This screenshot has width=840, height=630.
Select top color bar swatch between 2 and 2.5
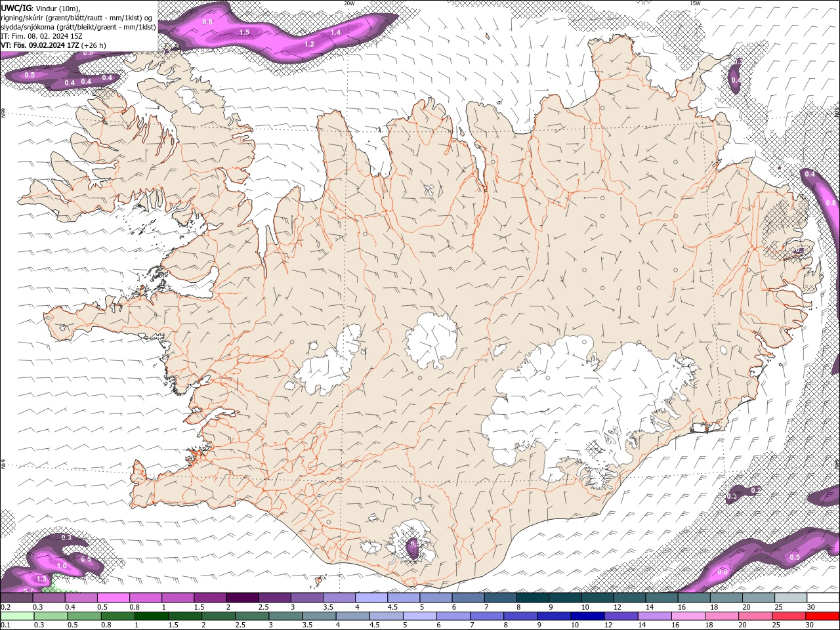[242, 598]
